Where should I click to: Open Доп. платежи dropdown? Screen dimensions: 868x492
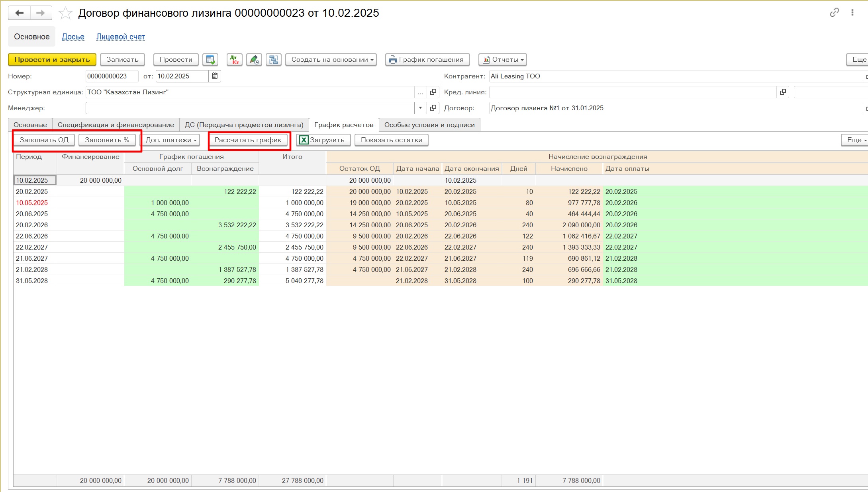pos(170,140)
